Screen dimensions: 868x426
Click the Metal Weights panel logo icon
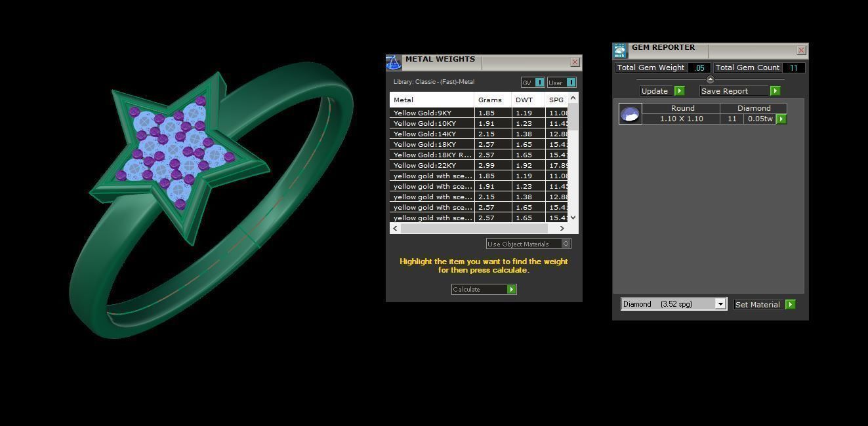pyautogui.click(x=394, y=62)
